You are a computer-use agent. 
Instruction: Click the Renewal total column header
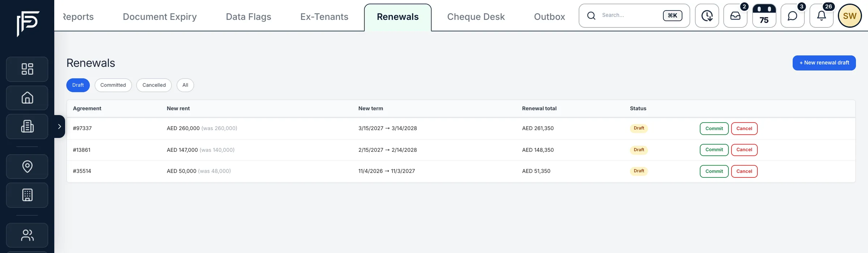[x=539, y=108]
